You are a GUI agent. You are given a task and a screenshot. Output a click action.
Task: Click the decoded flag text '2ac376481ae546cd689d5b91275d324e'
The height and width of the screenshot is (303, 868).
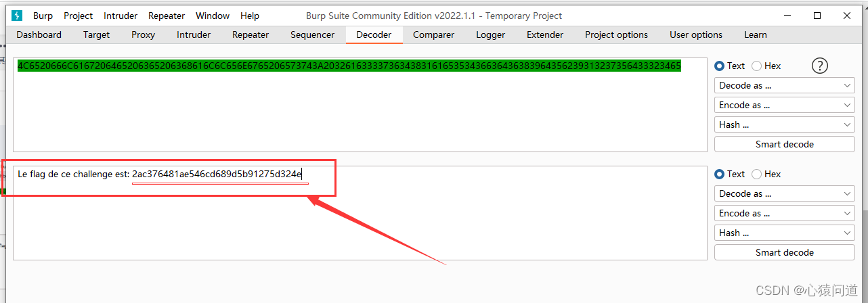point(217,174)
